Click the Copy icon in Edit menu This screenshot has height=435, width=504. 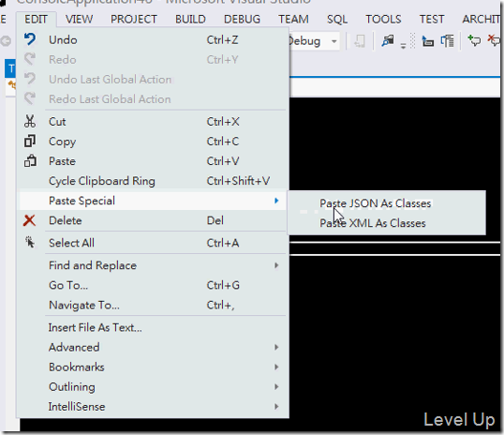(x=30, y=141)
